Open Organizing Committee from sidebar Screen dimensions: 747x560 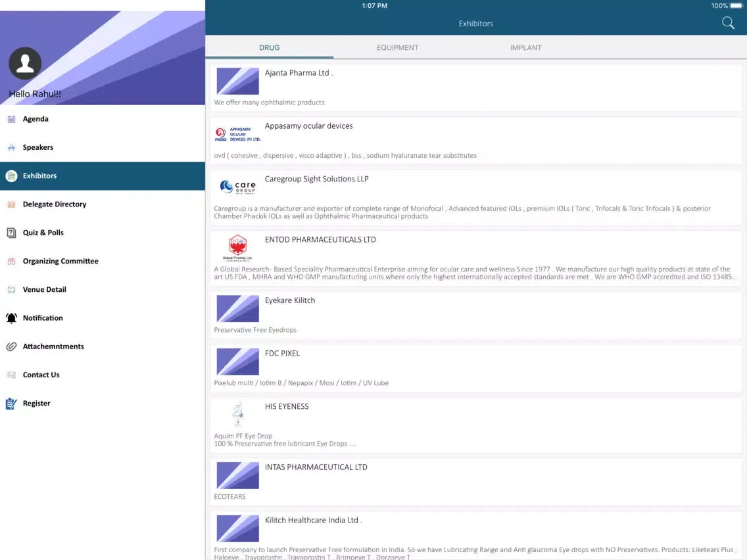point(103,261)
